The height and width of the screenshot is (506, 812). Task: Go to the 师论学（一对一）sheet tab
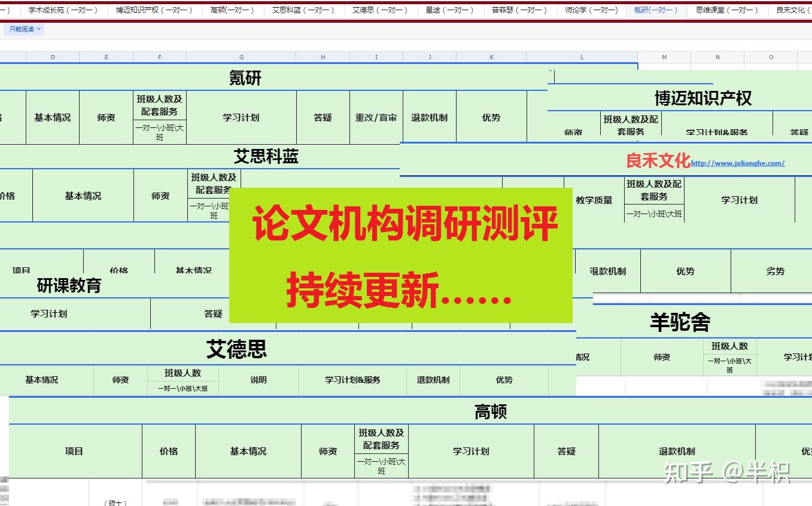click(x=591, y=10)
